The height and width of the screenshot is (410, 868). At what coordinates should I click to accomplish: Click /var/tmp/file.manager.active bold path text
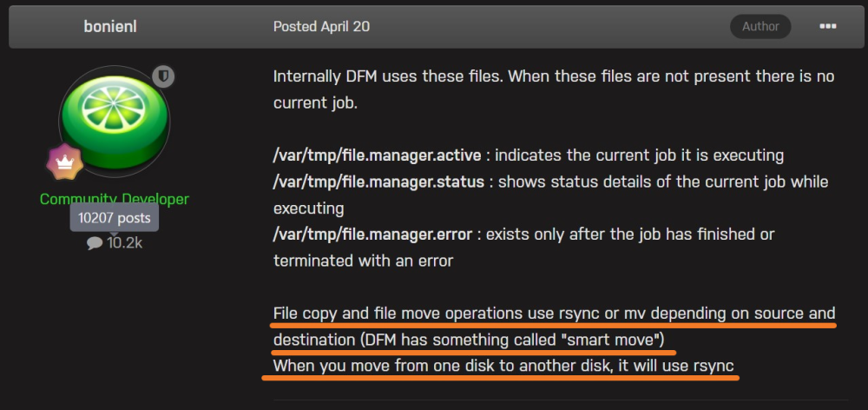point(377,155)
